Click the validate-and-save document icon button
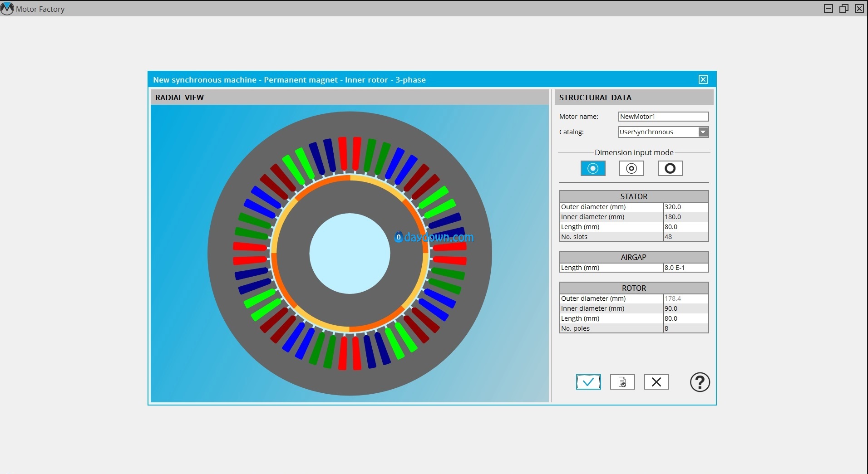This screenshot has width=868, height=474. (622, 382)
